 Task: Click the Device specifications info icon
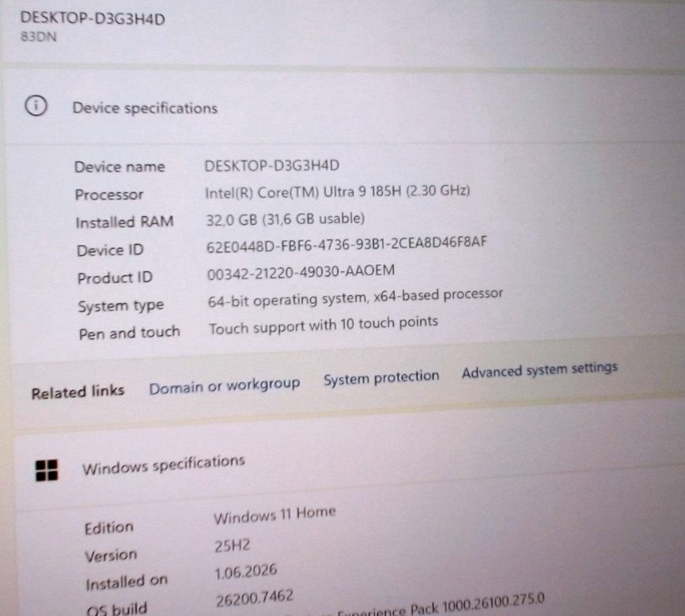(x=36, y=106)
